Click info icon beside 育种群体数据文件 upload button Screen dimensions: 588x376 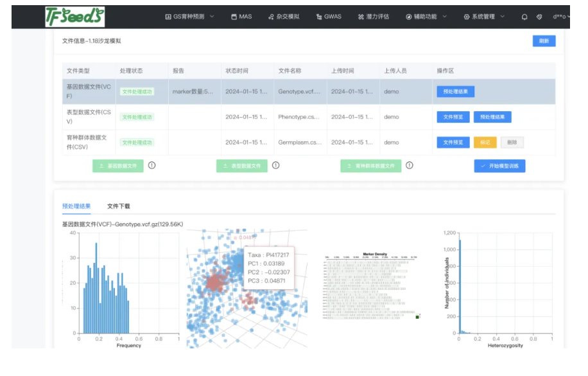tap(410, 165)
